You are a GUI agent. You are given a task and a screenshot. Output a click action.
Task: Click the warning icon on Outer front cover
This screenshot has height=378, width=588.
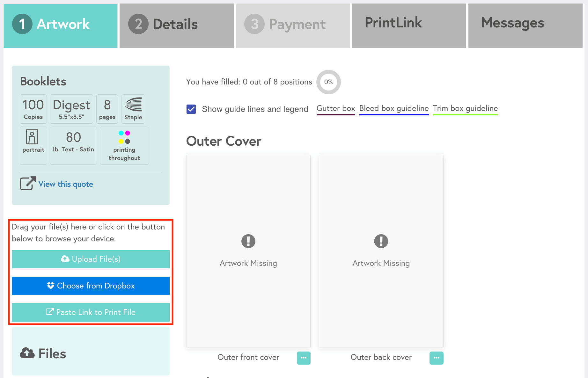click(248, 241)
